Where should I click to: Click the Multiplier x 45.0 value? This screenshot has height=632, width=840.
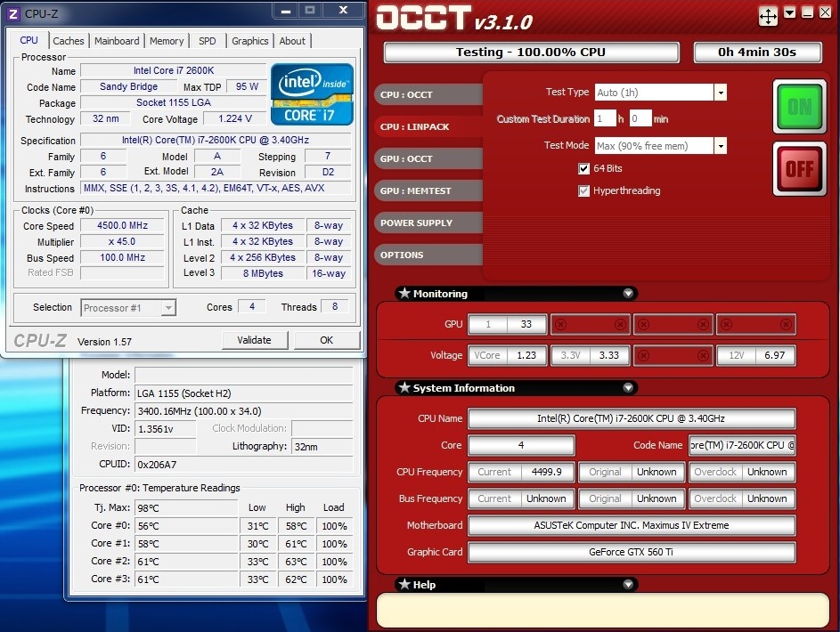tap(123, 242)
